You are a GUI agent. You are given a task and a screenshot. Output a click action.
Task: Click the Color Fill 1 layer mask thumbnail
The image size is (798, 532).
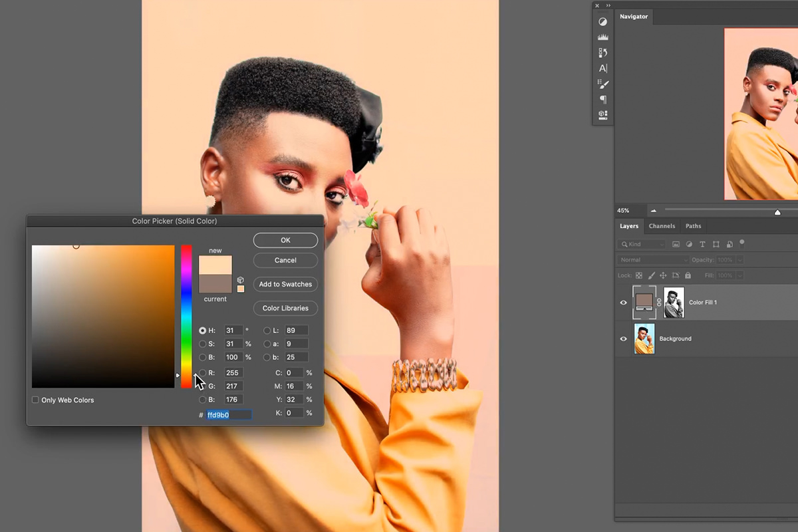click(x=674, y=302)
